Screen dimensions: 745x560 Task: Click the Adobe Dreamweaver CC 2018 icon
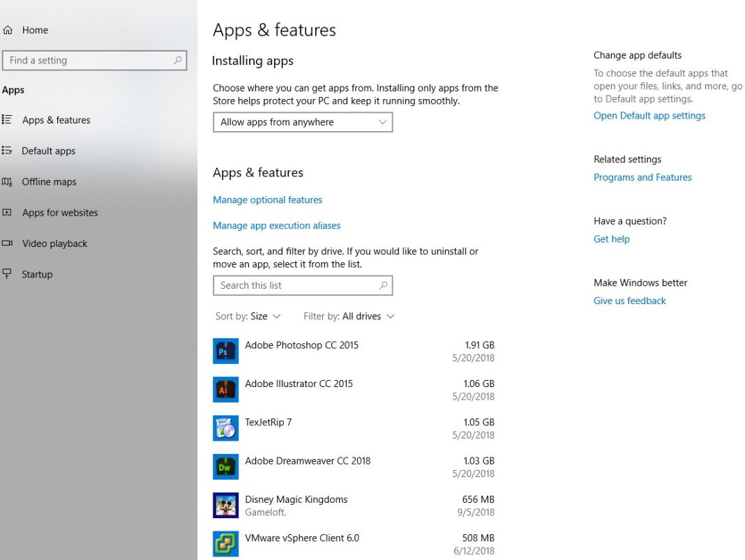tap(225, 467)
